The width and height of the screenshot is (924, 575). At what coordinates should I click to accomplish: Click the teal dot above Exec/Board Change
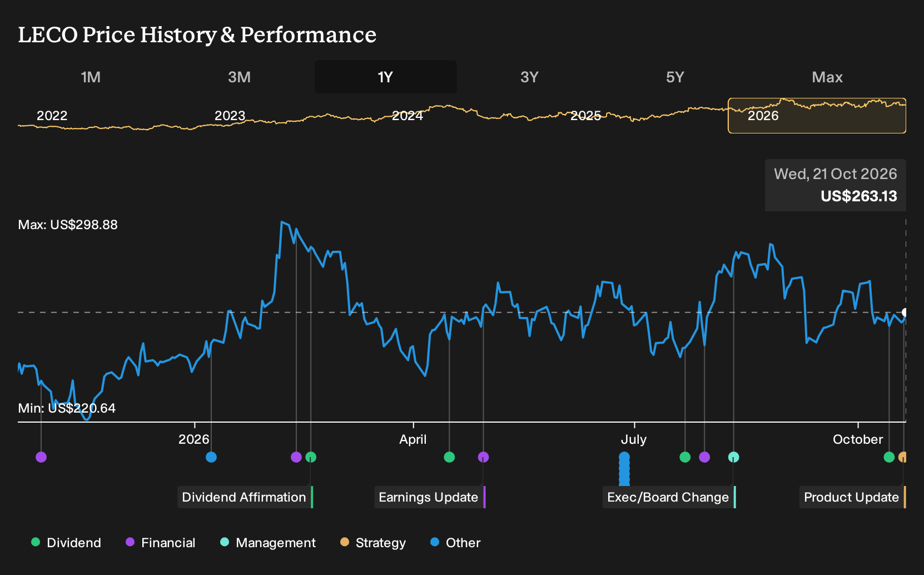coord(734,457)
